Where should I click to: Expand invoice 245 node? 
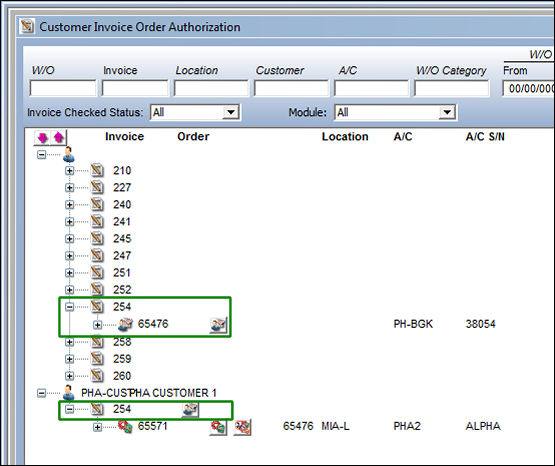[69, 238]
